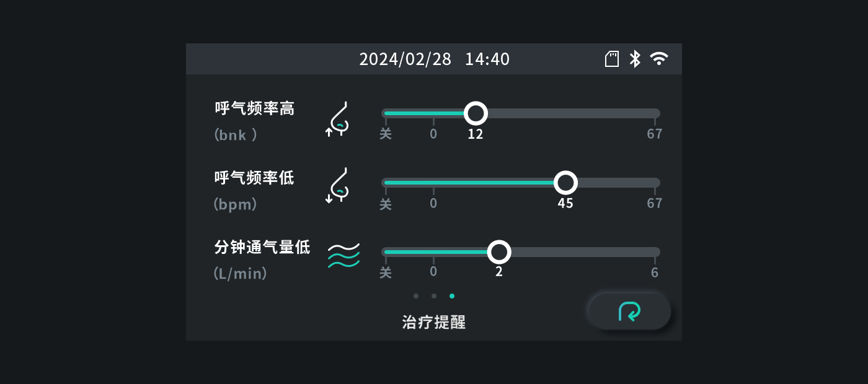Click the date and time display

[x=434, y=59]
